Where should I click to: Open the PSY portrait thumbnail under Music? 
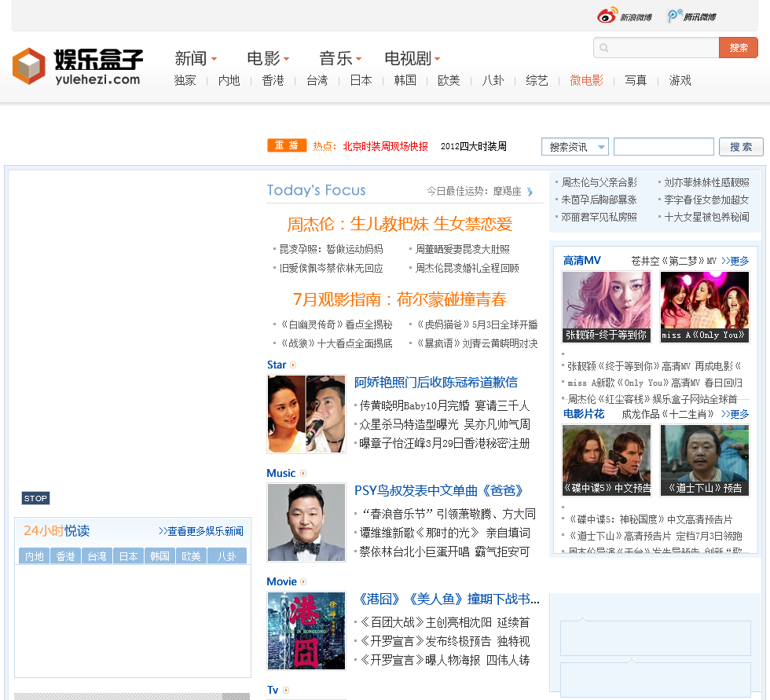pyautogui.click(x=306, y=522)
